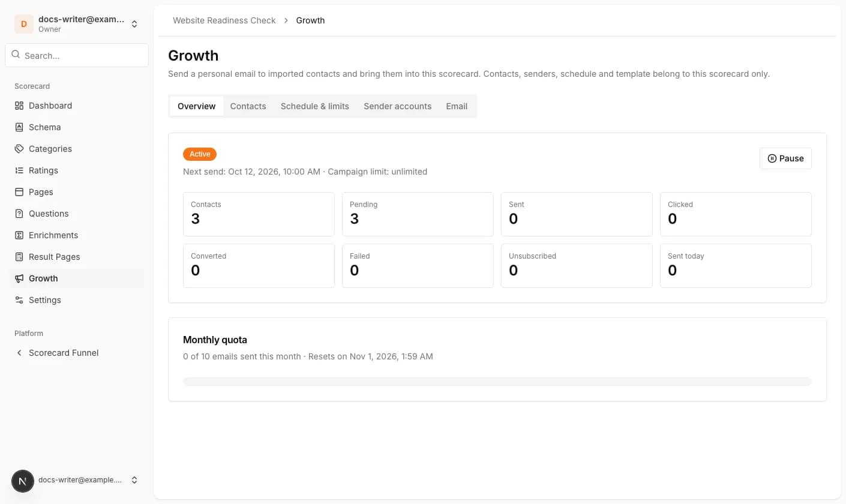Switch to Sender accounts tab

click(397, 106)
